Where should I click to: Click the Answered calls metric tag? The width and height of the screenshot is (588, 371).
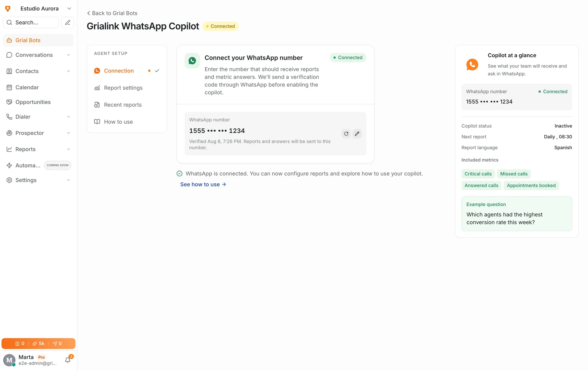[481, 185]
